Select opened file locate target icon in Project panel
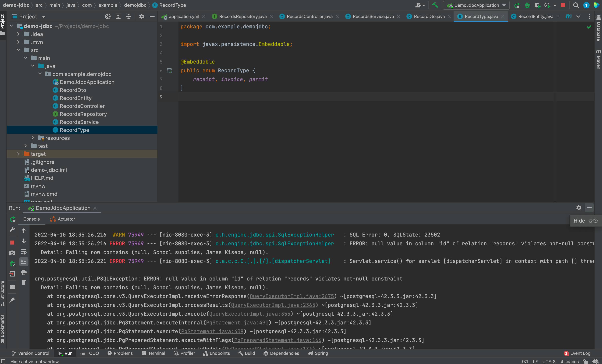Viewport: 602px width, 364px height. pyautogui.click(x=108, y=16)
